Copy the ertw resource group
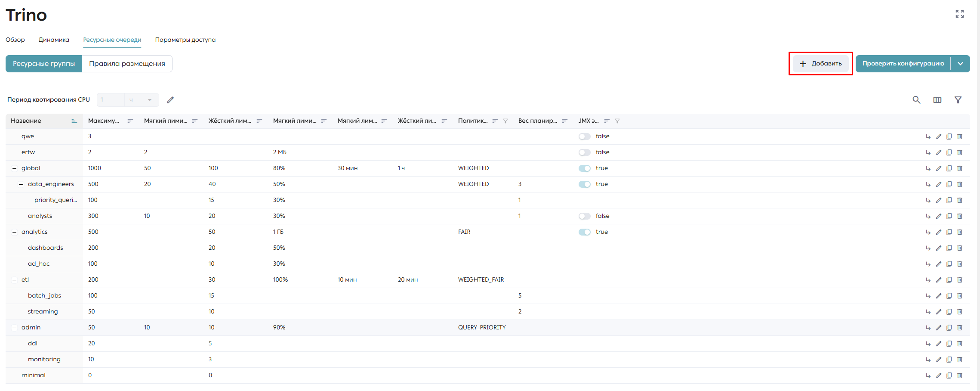Image resolution: width=980 pixels, height=391 pixels. click(949, 152)
